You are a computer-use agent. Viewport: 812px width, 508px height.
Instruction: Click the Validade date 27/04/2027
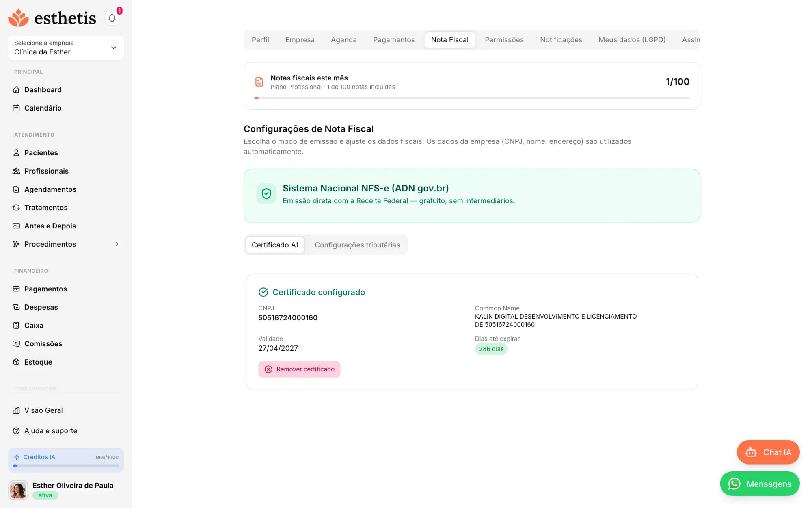tap(278, 348)
